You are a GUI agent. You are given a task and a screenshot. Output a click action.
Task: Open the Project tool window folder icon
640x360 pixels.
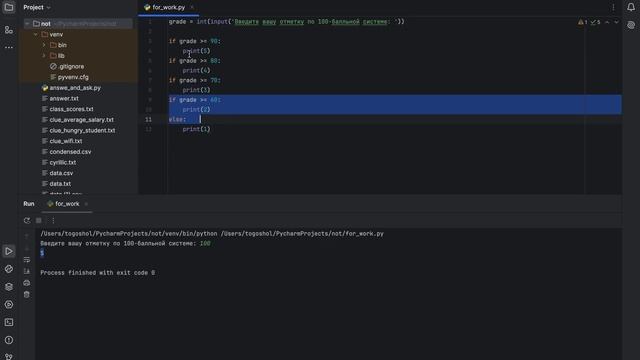(9, 7)
